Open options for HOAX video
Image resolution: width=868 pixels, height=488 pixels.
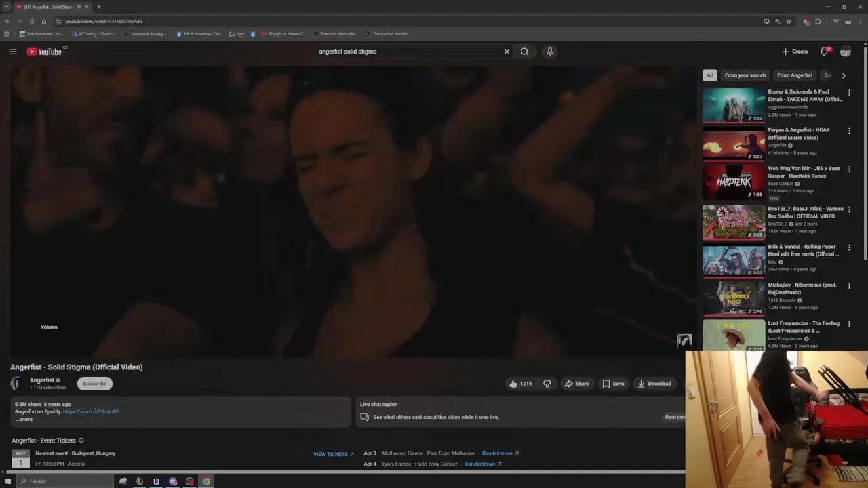[849, 131]
